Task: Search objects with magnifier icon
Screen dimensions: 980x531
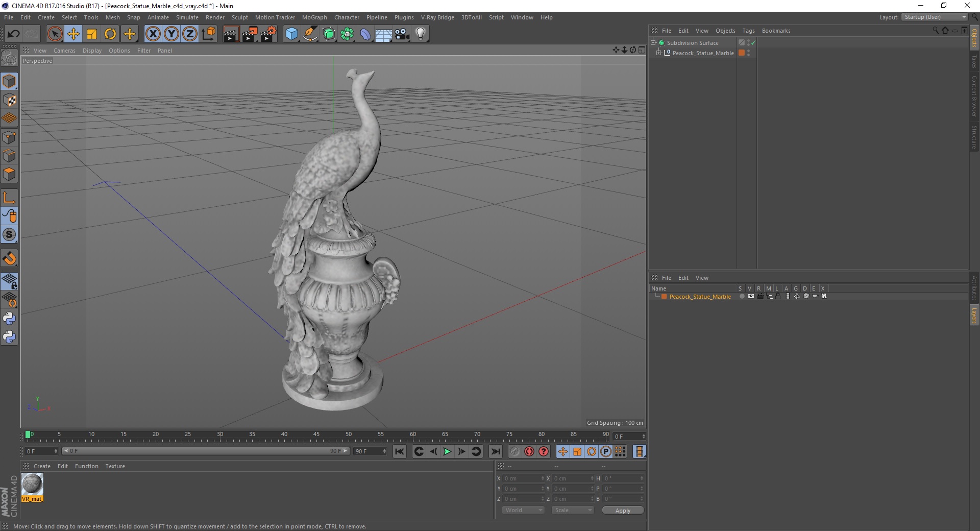Action: tap(936, 31)
